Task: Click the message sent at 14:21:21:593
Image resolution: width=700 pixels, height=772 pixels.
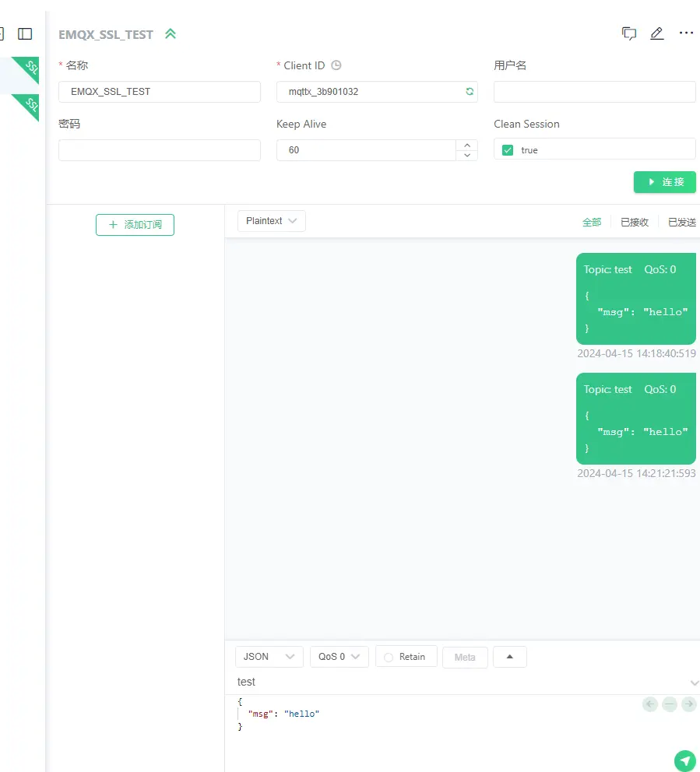Action: [636, 419]
